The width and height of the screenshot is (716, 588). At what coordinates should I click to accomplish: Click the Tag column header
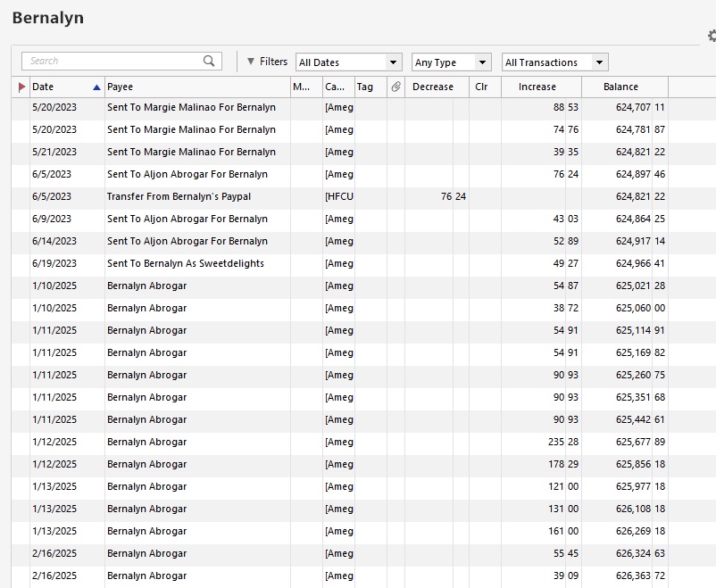(x=365, y=87)
